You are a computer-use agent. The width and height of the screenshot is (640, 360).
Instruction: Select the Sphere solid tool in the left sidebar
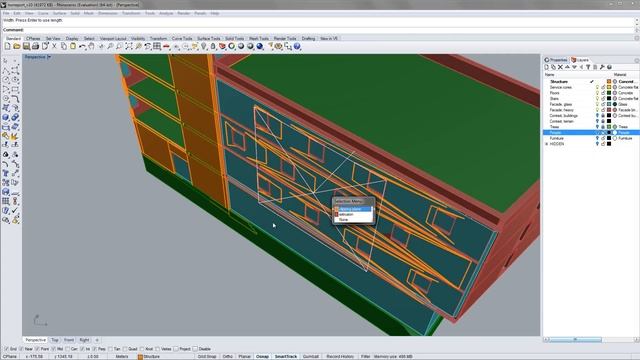(6, 118)
